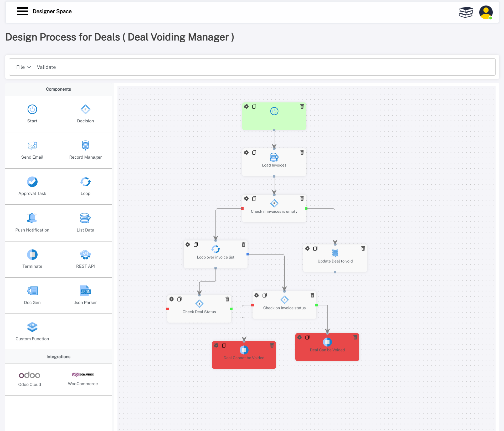504x431 pixels.
Task: Open the user profile avatar
Action: (x=486, y=12)
